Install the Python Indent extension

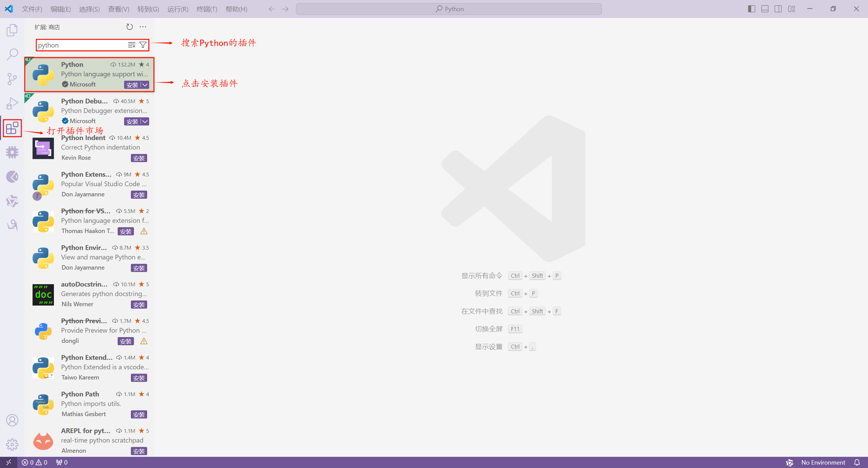point(139,158)
